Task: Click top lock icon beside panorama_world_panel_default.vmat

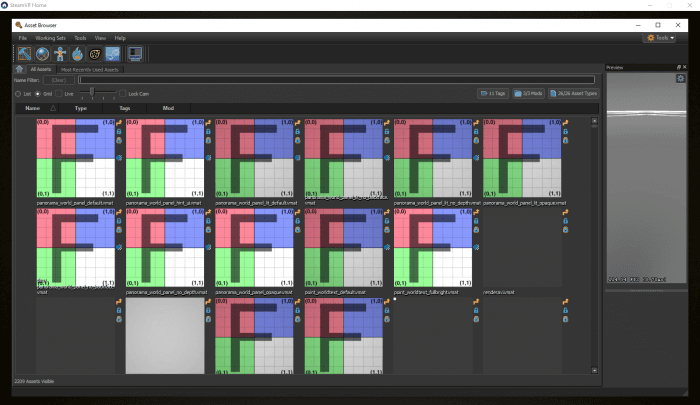Action: 119,131
